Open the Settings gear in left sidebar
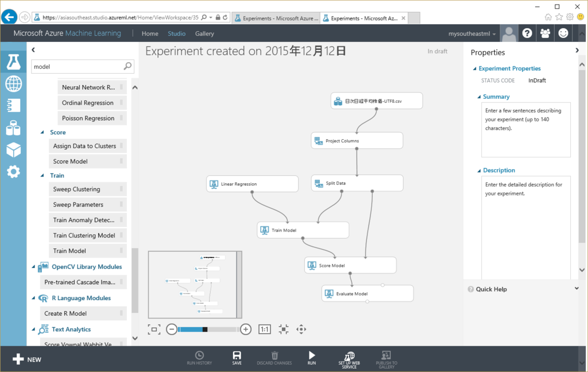 coord(14,172)
